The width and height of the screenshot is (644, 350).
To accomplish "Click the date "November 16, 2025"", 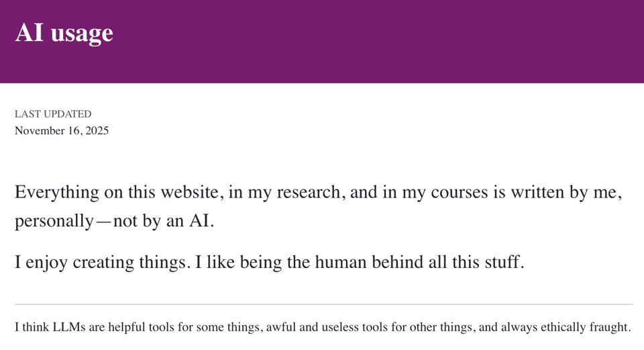I will [62, 130].
